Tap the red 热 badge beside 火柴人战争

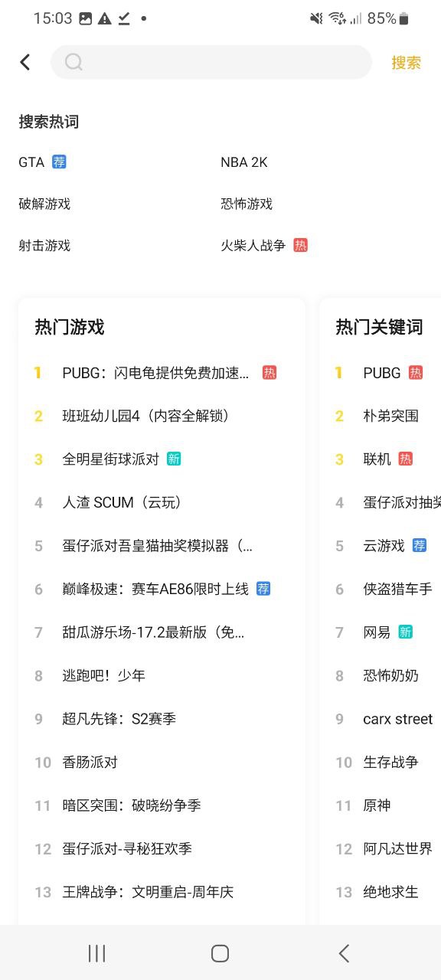(x=300, y=245)
